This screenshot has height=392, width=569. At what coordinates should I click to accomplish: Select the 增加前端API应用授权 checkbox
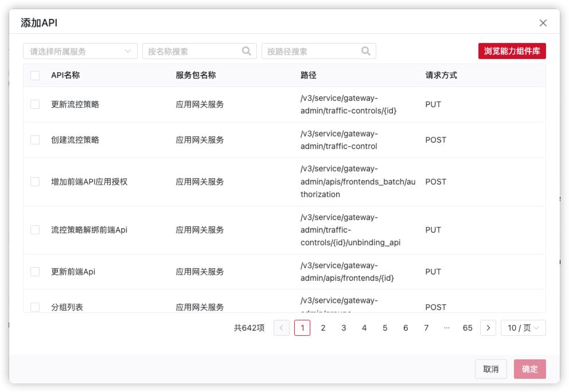point(34,182)
